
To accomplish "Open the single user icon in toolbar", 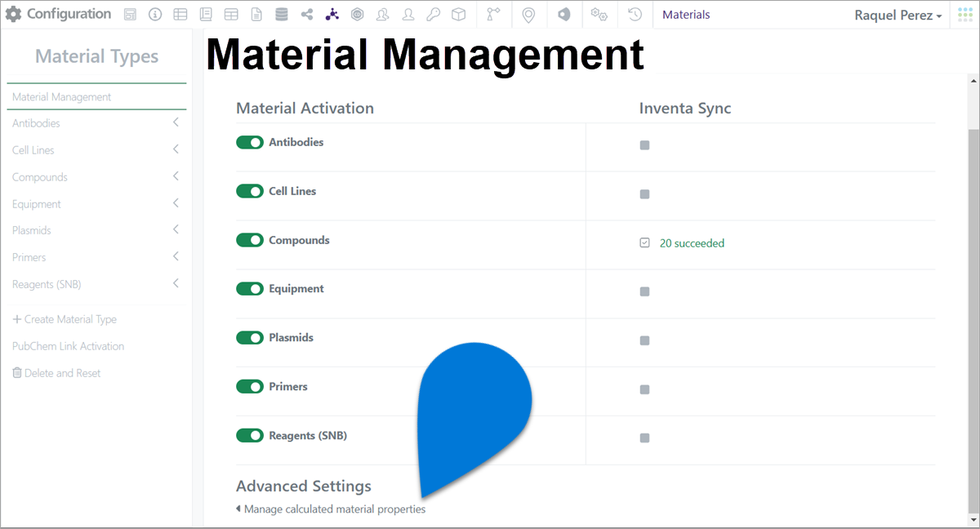I will (408, 15).
